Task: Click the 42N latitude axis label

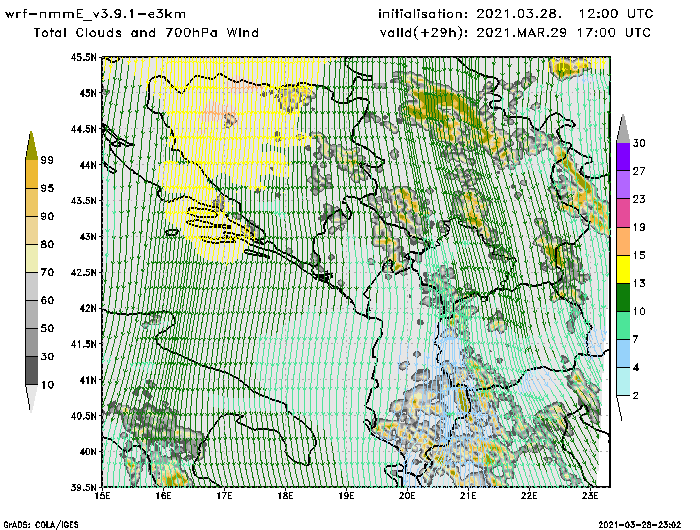Action: 88,309
